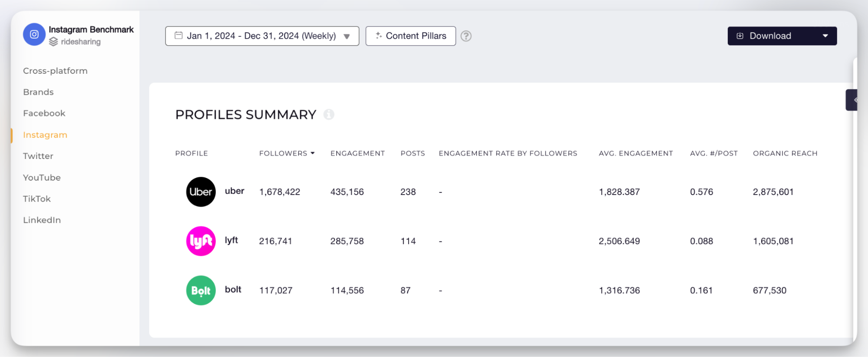Click the Download button label

pos(770,36)
